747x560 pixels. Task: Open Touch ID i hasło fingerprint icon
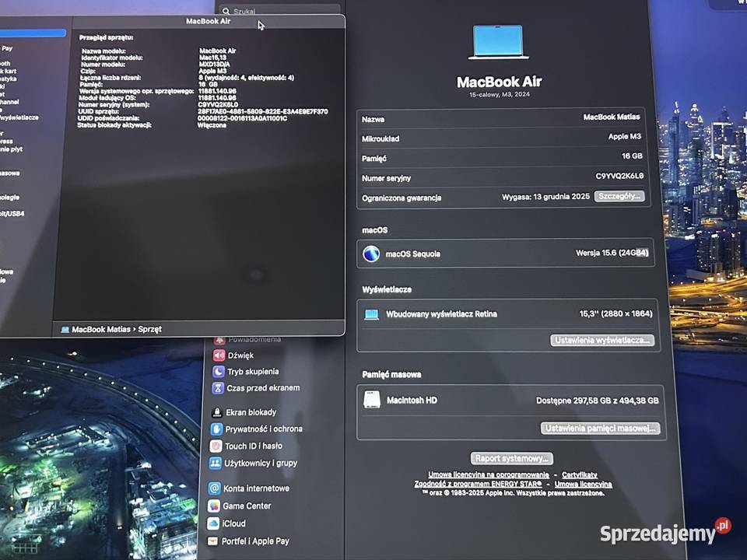tap(216, 446)
